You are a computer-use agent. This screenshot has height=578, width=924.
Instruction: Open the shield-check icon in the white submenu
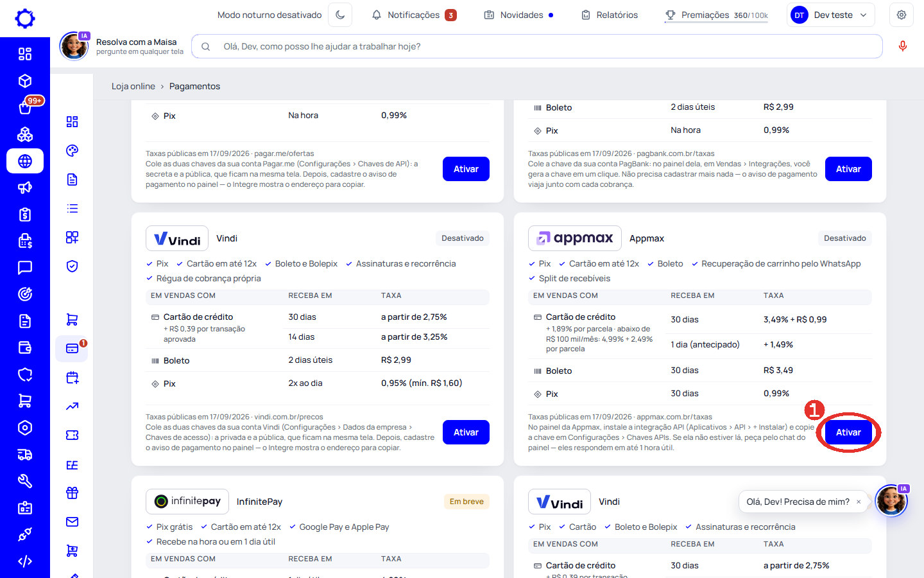pyautogui.click(x=73, y=267)
